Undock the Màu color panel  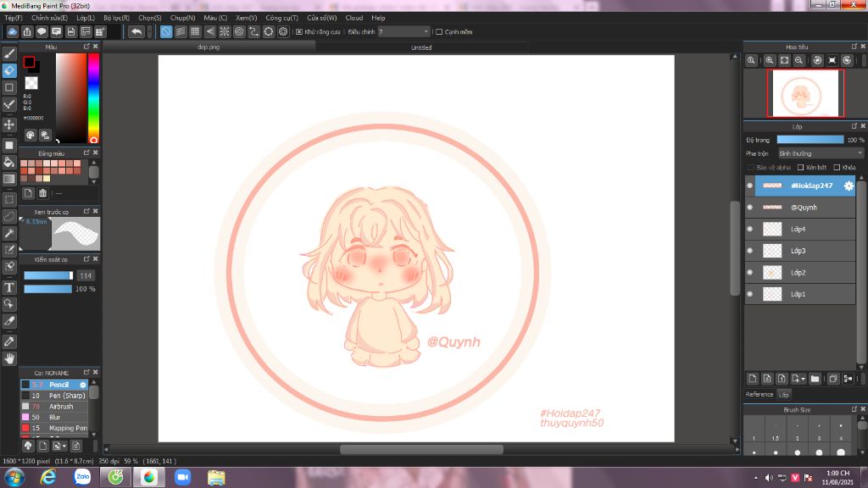point(86,47)
